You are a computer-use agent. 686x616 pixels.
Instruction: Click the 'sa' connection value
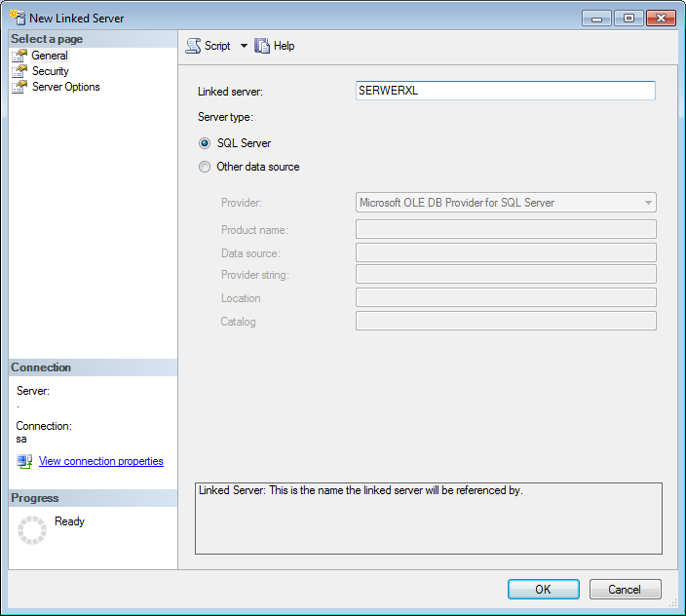pyautogui.click(x=21, y=440)
